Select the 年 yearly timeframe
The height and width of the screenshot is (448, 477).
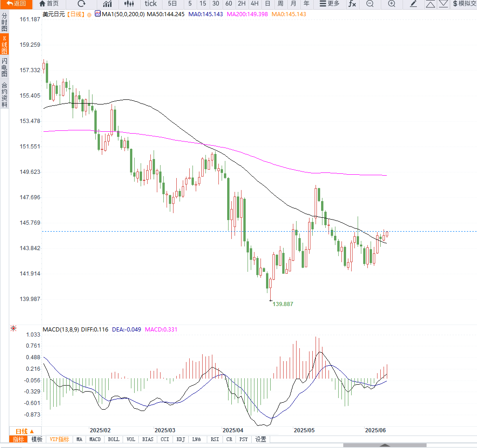pyautogui.click(x=306, y=4)
